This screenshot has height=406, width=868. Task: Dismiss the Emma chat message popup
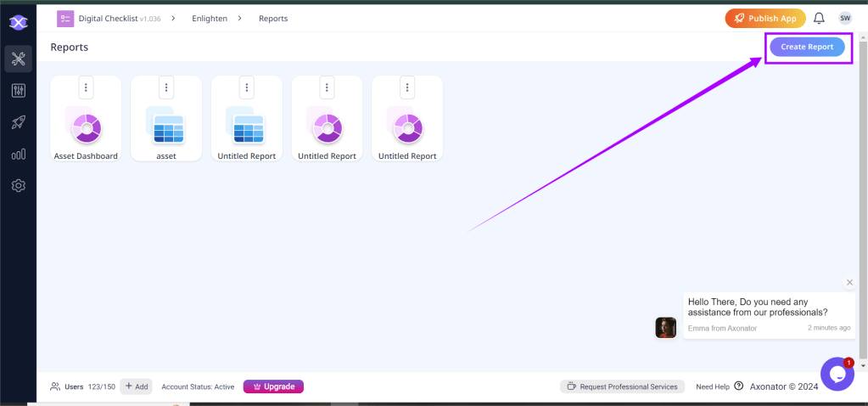(850, 283)
